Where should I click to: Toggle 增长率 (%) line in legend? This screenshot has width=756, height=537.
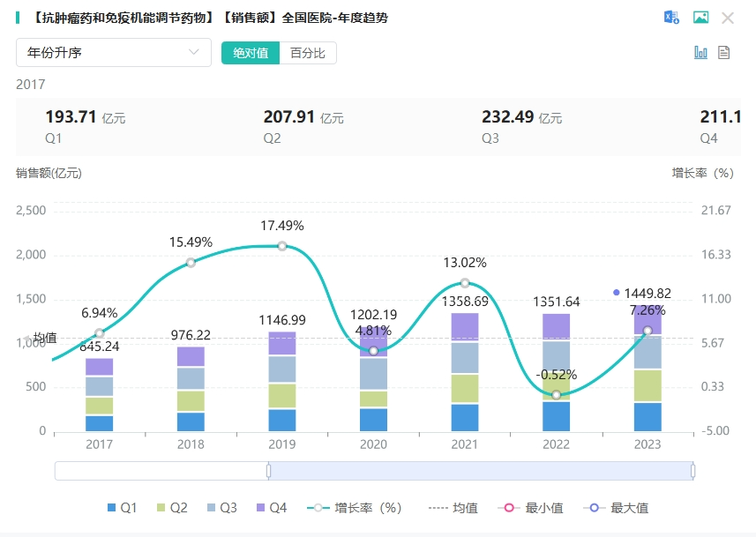(x=354, y=508)
